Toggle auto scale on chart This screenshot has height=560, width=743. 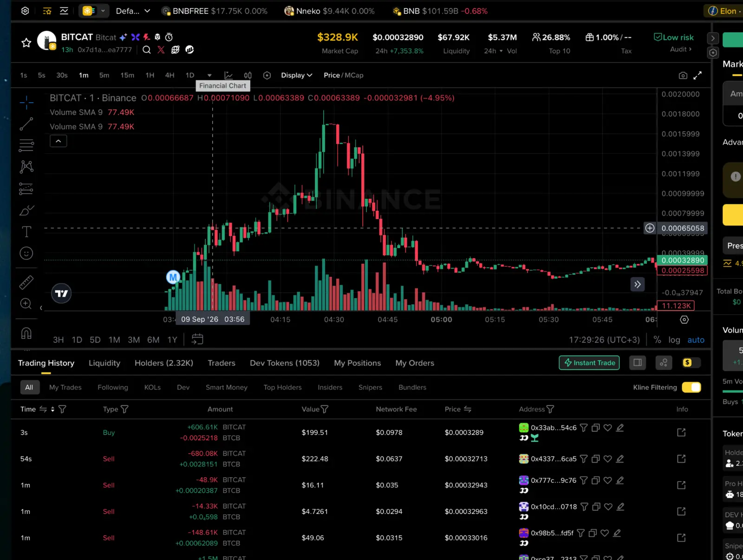click(x=696, y=340)
